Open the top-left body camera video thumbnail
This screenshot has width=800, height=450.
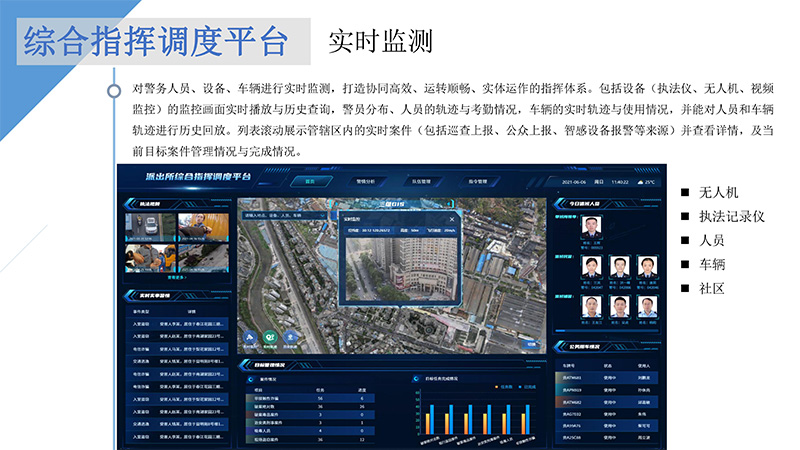[x=150, y=227]
